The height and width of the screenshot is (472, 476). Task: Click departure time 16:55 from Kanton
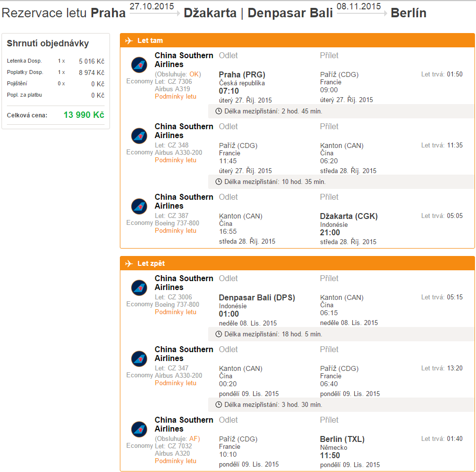[x=228, y=232]
